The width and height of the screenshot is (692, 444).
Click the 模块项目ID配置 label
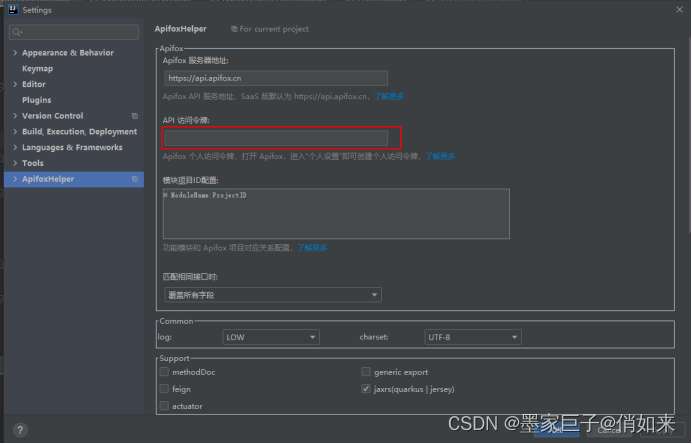[x=191, y=180]
